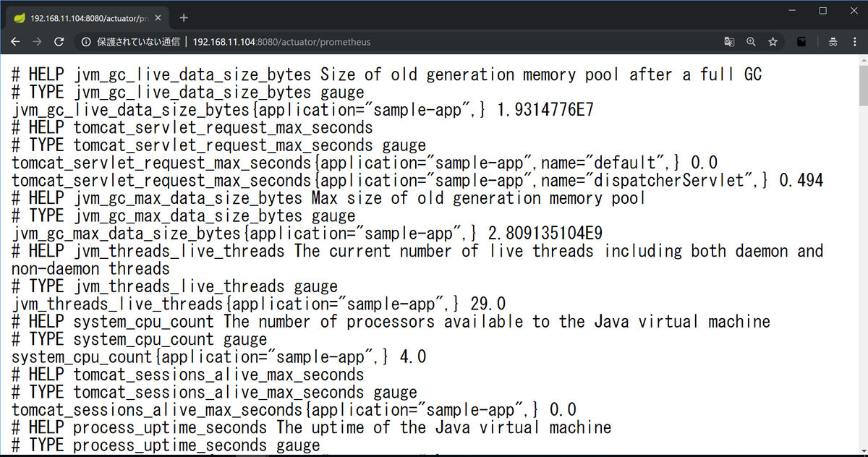The width and height of the screenshot is (868, 457).
Task: Open the not-secure site information icon
Action: [86, 42]
